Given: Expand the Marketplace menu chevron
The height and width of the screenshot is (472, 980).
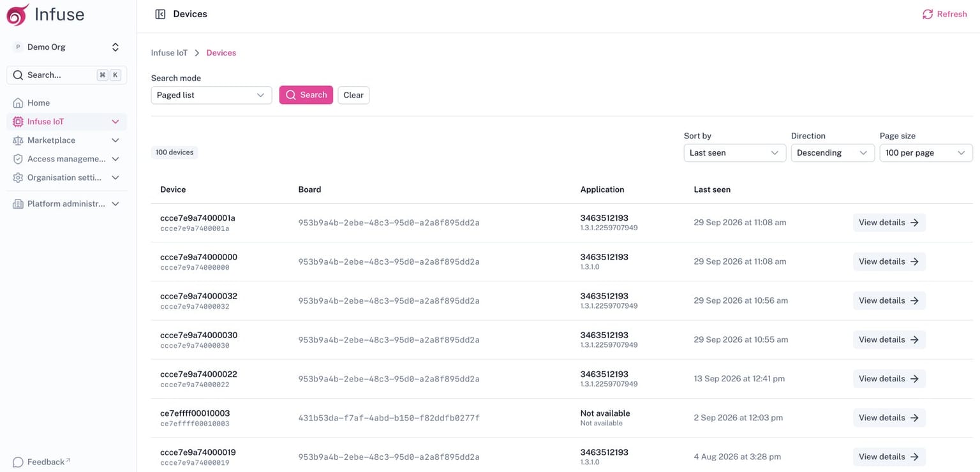Looking at the screenshot, I should pyautogui.click(x=115, y=140).
